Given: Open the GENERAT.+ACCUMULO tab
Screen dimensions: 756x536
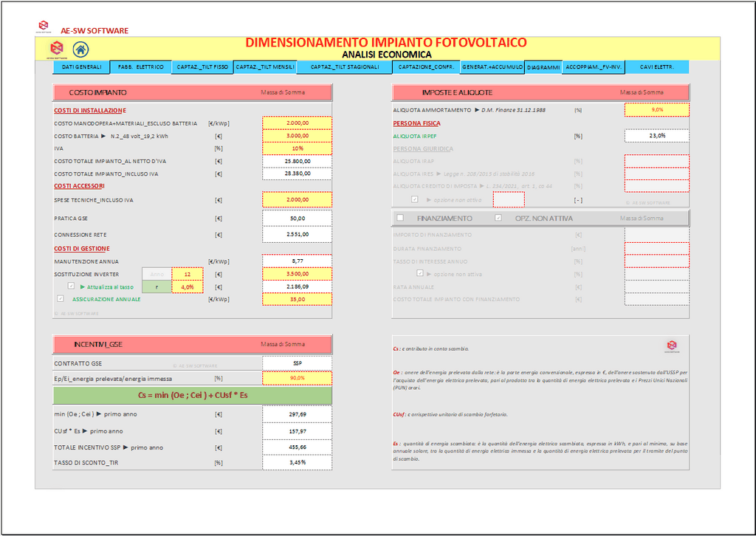Looking at the screenshot, I should coord(492,67).
